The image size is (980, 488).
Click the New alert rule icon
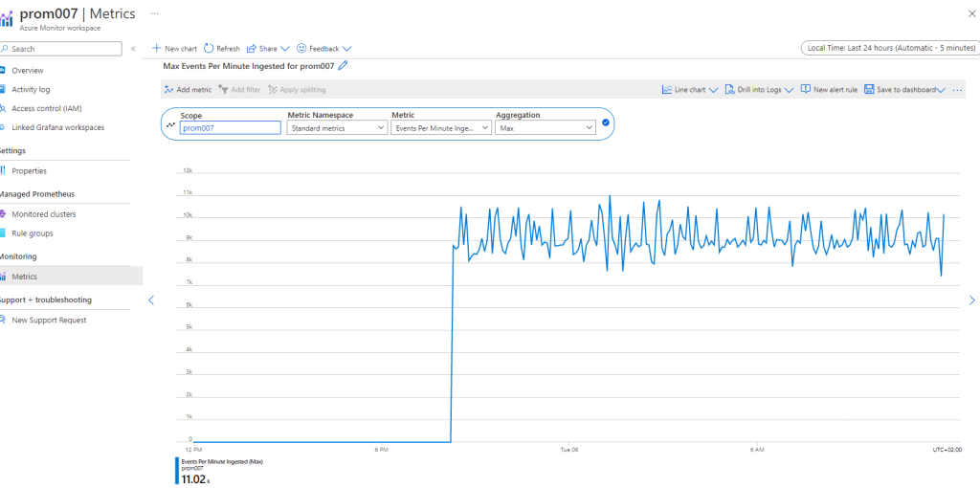(x=806, y=89)
